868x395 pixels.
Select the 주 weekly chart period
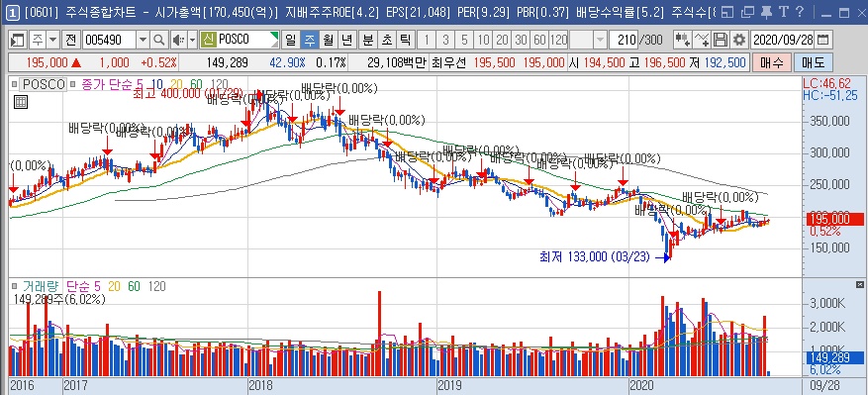point(310,40)
